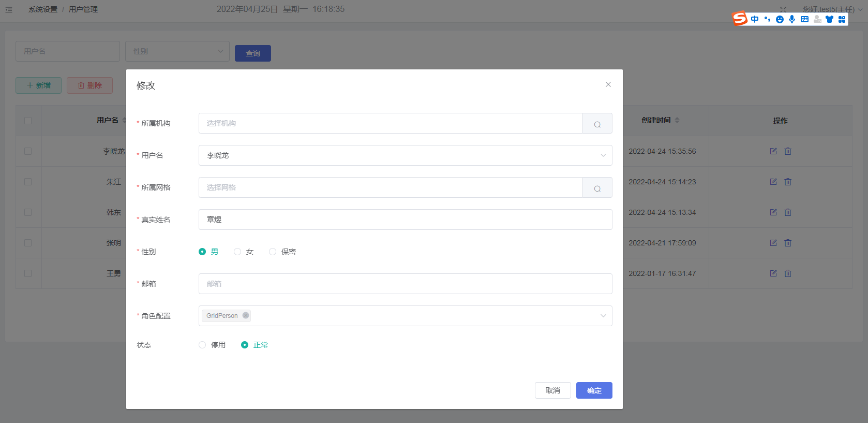This screenshot has width=868, height=423.
Task: Toggle Sogou punctuation mode icon
Action: point(767,19)
